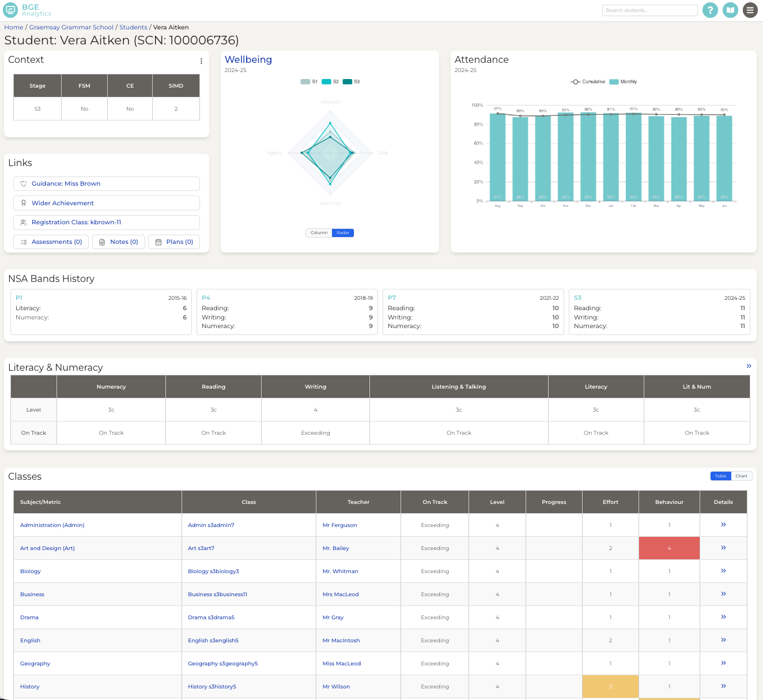This screenshot has width=763, height=700.
Task: Click the BGE Analytics logo icon
Action: 10,10
